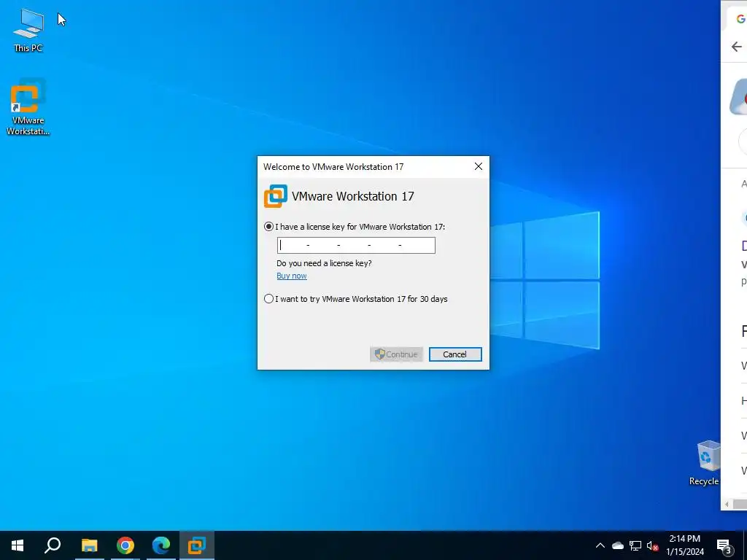The image size is (747, 560).
Task: Click the back arrow in the browser window
Action: 737,47
